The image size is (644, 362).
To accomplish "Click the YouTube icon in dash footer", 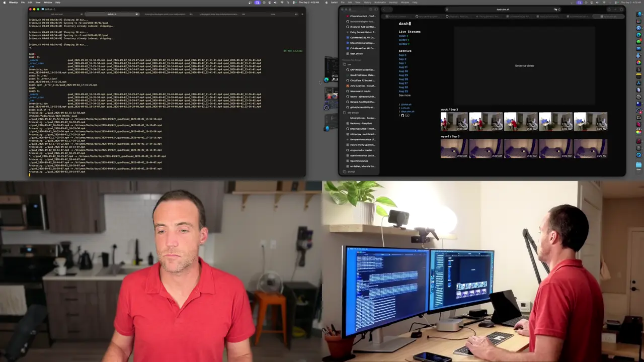I will click(407, 115).
